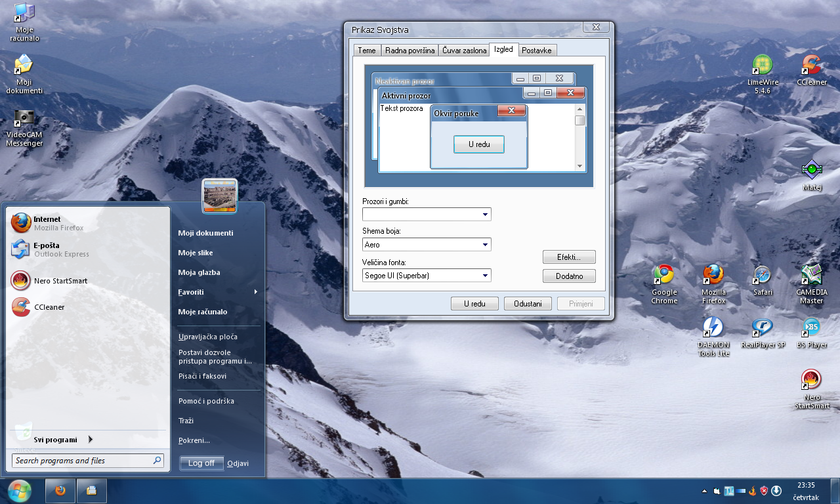Screen dimensions: 840x504
Task: Select Firefox on the taskbar
Action: click(x=59, y=490)
